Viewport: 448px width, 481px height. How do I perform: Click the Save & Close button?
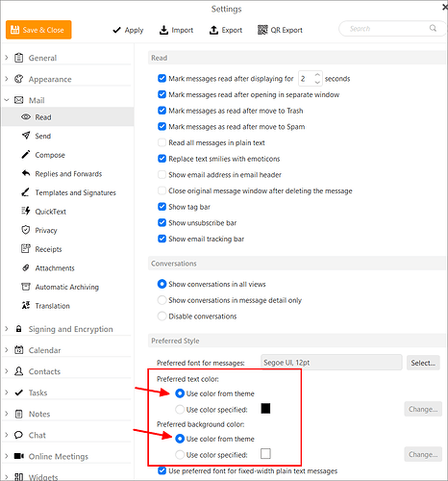[38, 30]
